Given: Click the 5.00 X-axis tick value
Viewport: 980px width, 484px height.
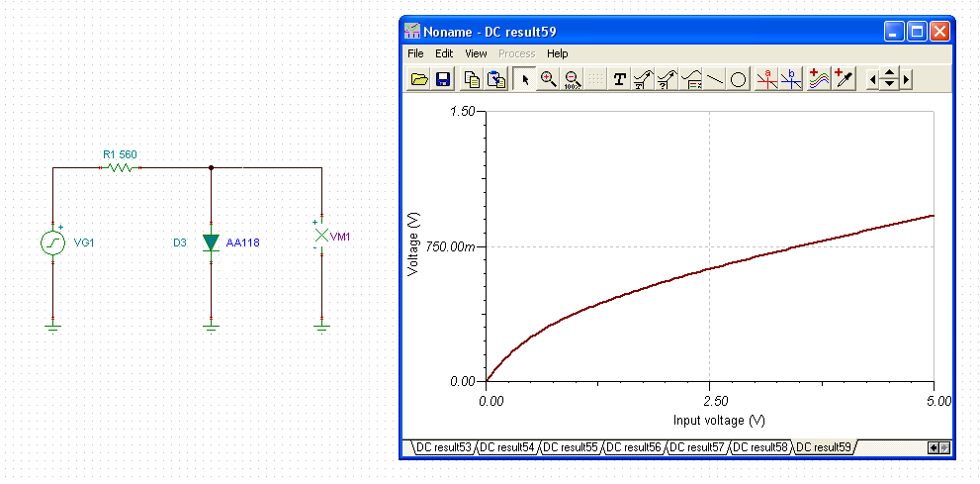Looking at the screenshot, I should [x=939, y=400].
